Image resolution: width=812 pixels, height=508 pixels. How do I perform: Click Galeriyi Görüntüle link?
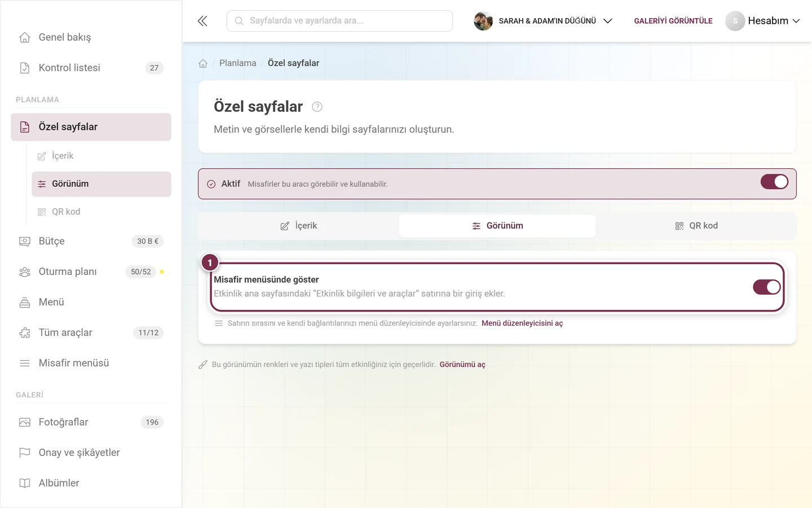(673, 21)
